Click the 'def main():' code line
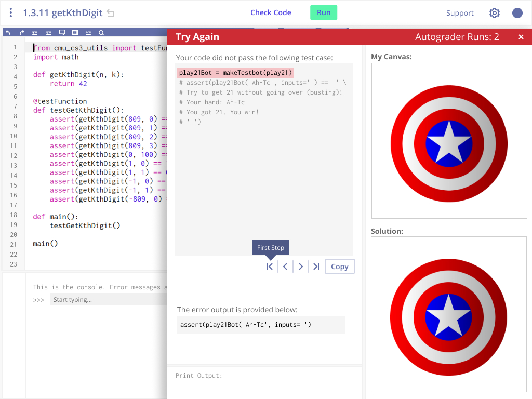Screen dimensions: 532x399 pos(56,217)
